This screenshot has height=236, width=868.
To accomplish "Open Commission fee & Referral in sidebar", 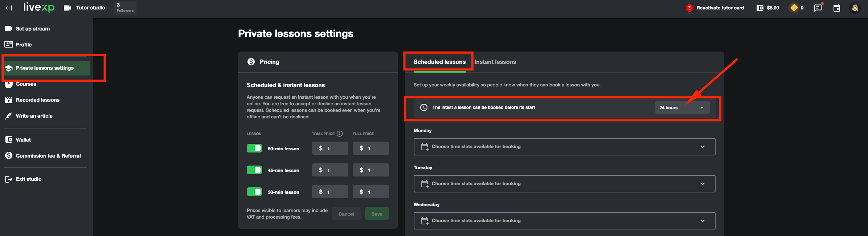I will click(x=46, y=155).
